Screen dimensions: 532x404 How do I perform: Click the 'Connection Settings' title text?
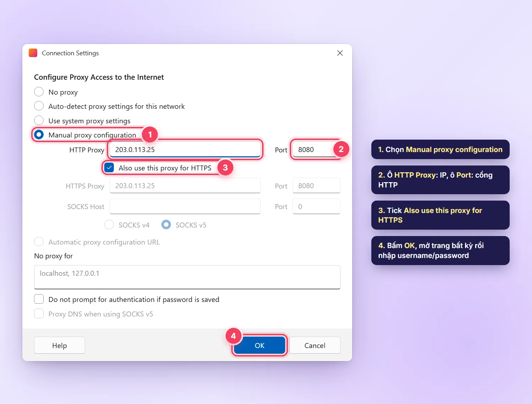point(70,53)
